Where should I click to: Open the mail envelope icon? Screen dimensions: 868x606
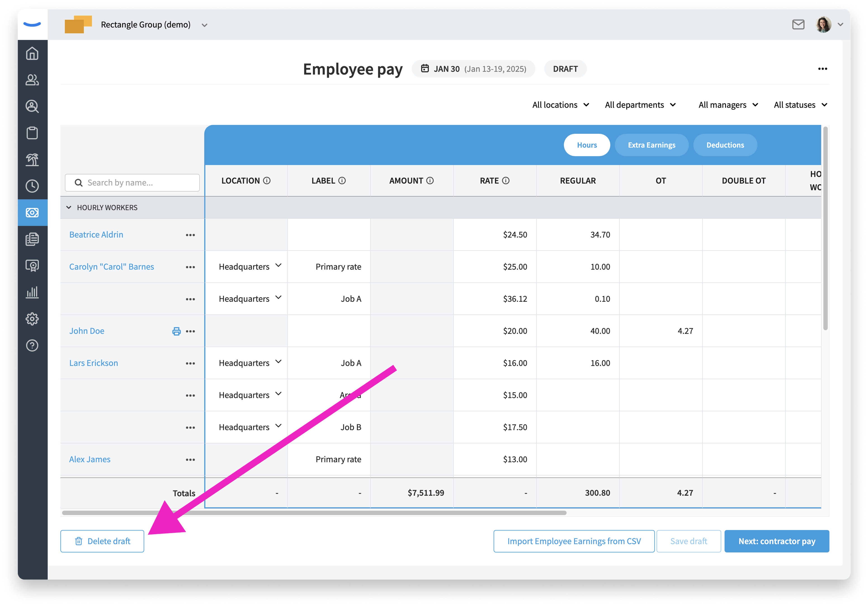798,25
